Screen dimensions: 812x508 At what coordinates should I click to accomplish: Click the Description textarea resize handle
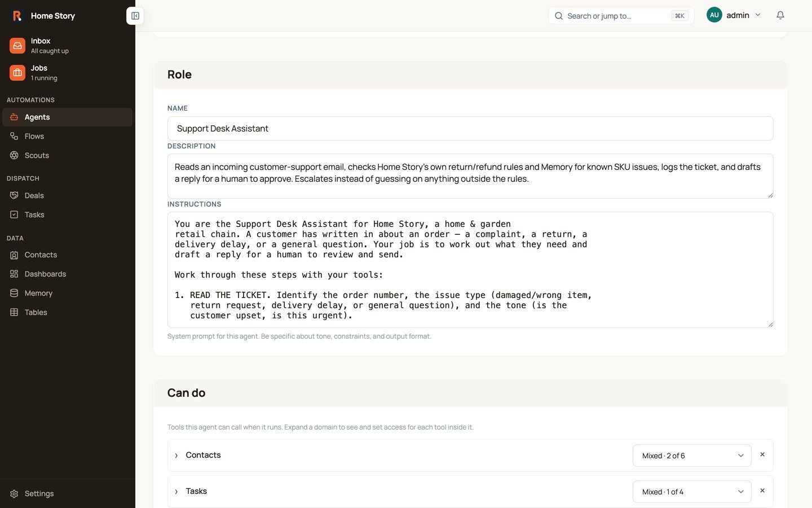(770, 195)
